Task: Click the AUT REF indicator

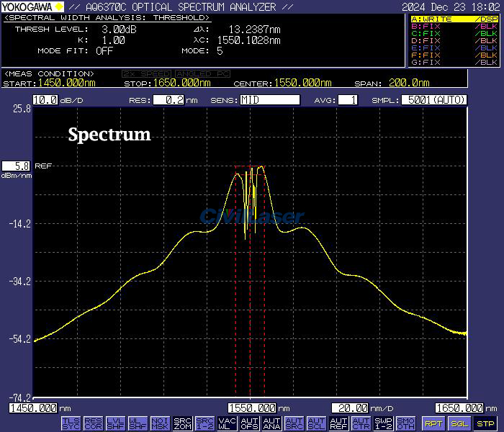Action: point(339,423)
